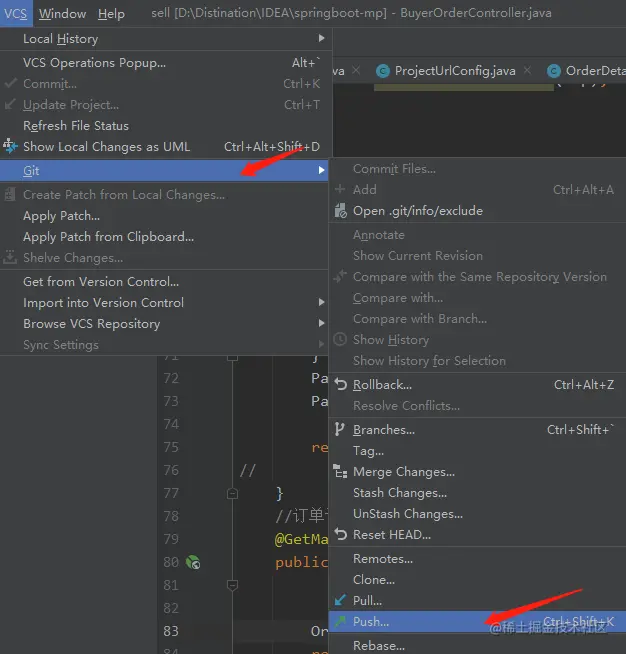Viewport: 626px width, 654px height.
Task: Choose Rebase... in Git submenu
Action: (x=478, y=645)
